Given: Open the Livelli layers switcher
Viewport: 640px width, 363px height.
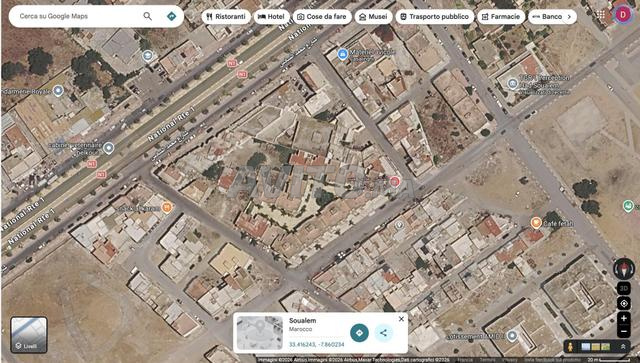Looking at the screenshot, I should pyautogui.click(x=29, y=335).
